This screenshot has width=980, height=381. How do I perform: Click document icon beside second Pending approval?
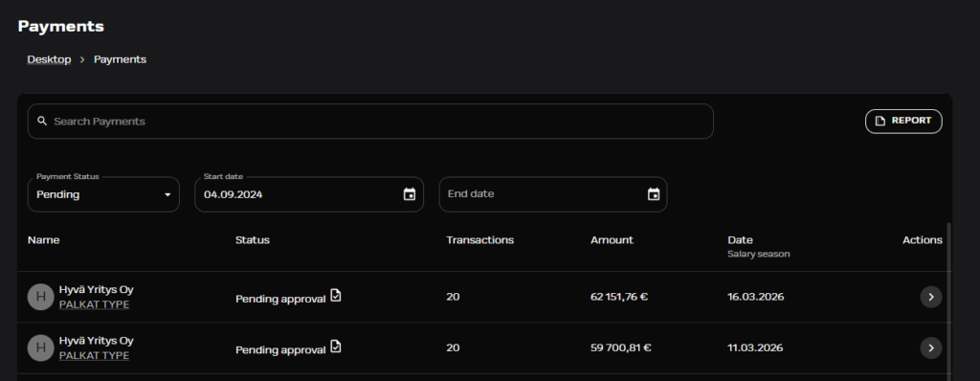point(336,346)
